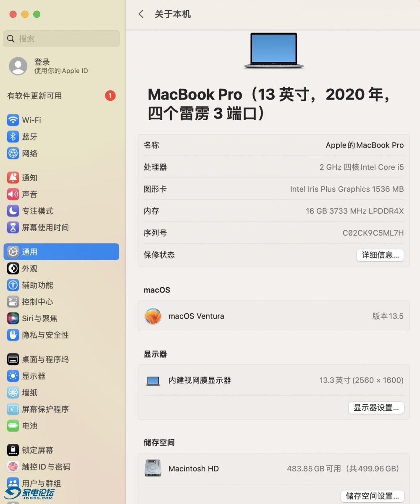
Task: Select the 专注模式 moon icon
Action: tap(13, 211)
